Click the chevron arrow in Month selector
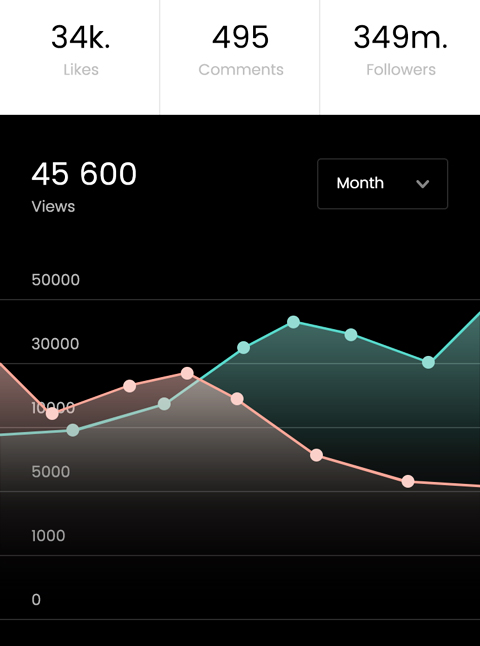 pos(423,184)
